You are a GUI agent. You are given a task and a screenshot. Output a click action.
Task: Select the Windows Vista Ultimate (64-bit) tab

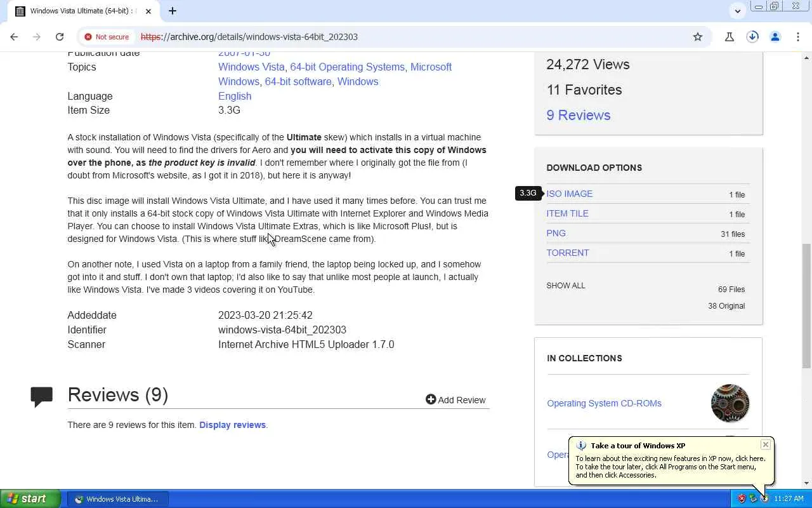[84, 11]
